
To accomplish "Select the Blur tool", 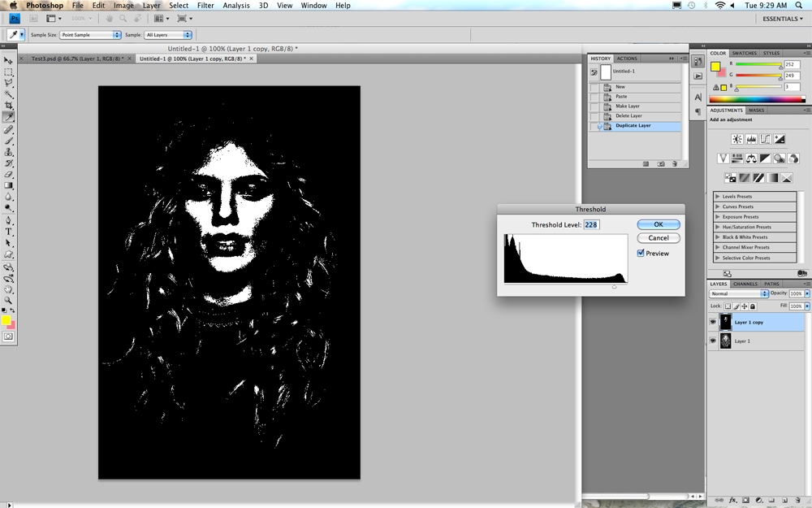I will click(x=8, y=197).
